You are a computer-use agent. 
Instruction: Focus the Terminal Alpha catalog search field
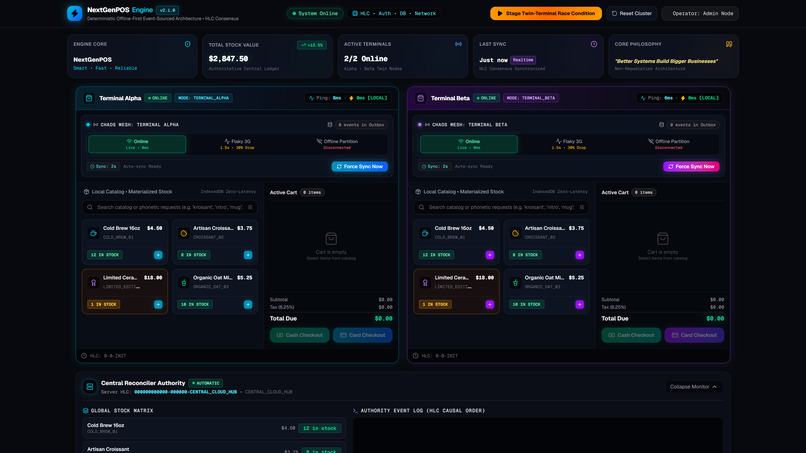click(x=170, y=207)
